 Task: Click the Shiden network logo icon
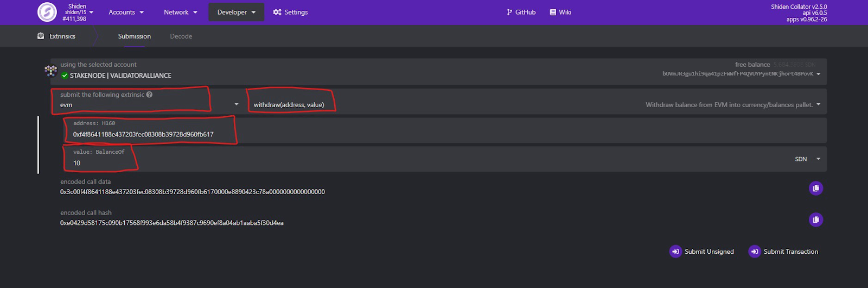47,12
